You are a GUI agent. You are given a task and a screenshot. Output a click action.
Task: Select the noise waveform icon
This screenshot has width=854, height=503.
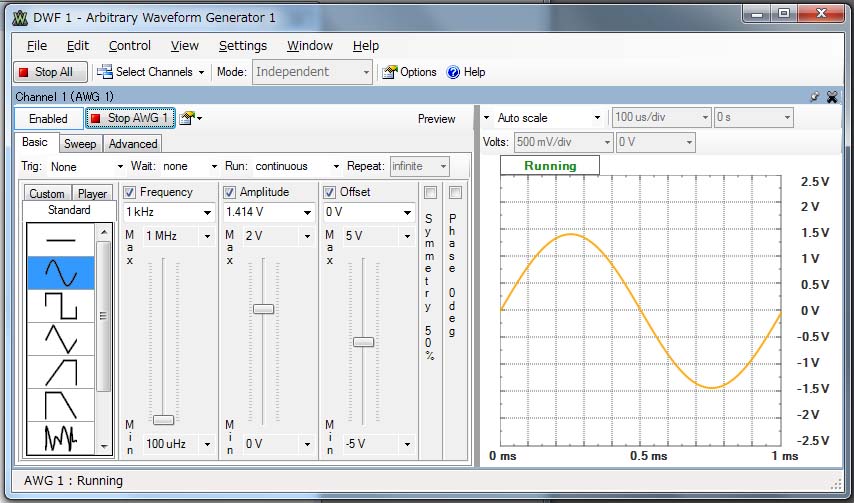point(60,437)
